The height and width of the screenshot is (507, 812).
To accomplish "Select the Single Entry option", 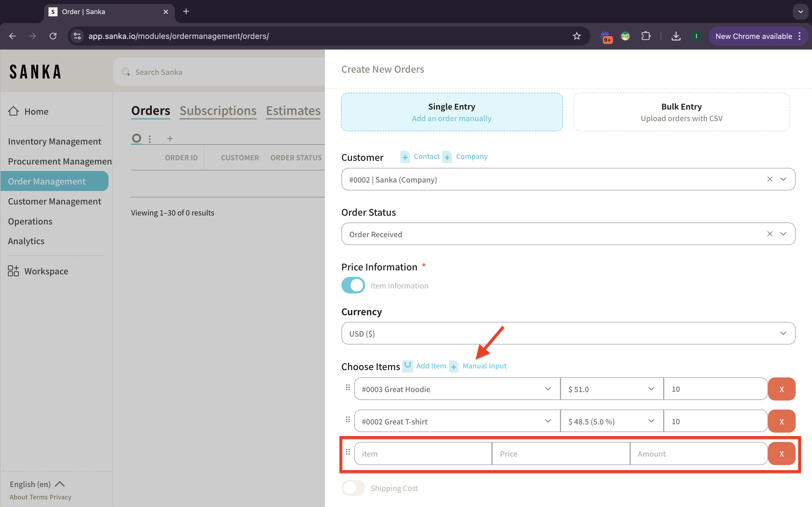I will [x=452, y=112].
